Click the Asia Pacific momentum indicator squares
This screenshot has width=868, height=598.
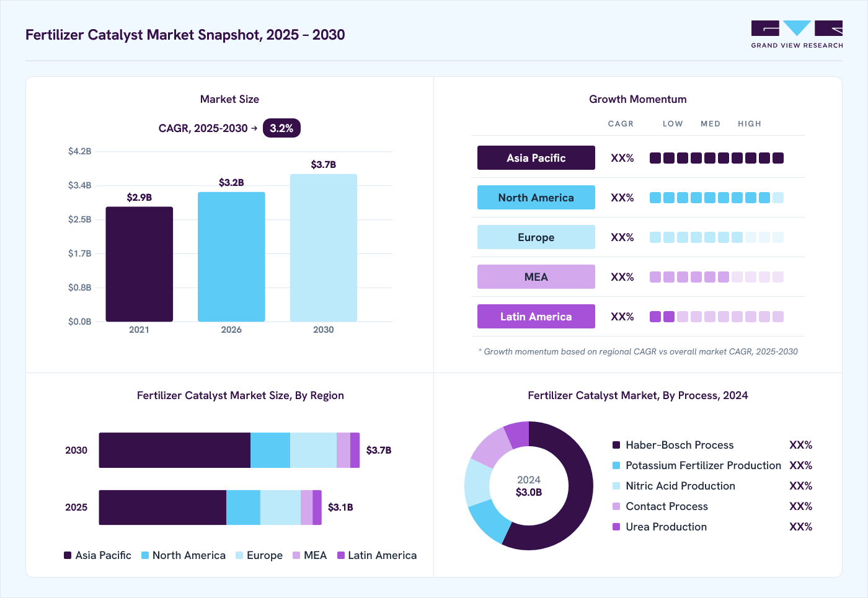click(x=717, y=158)
